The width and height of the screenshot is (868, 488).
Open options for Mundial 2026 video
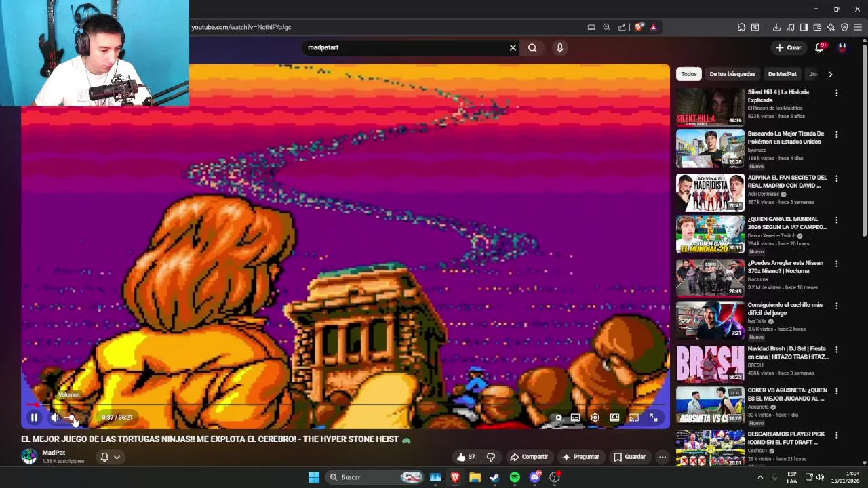click(836, 220)
